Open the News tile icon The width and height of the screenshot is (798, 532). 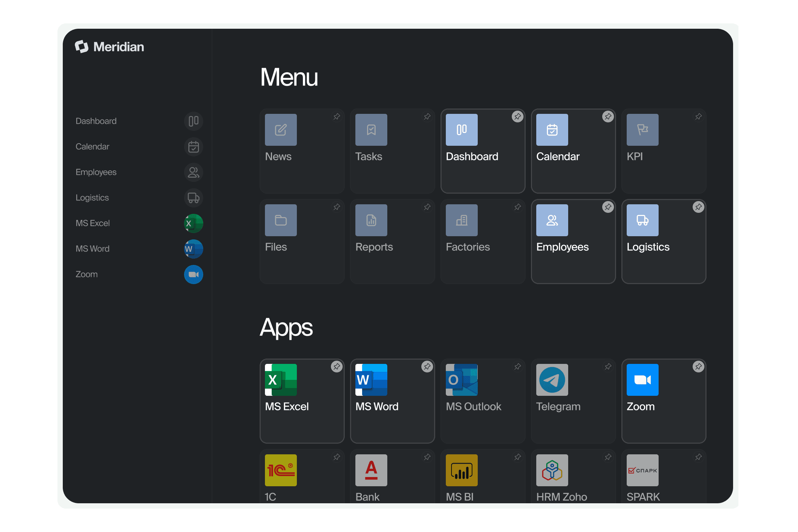[281, 130]
